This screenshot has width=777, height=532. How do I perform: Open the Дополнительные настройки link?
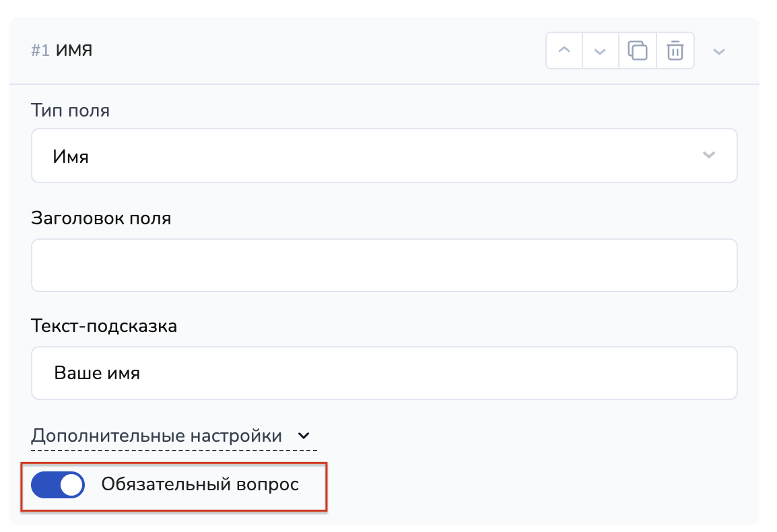tap(156, 436)
